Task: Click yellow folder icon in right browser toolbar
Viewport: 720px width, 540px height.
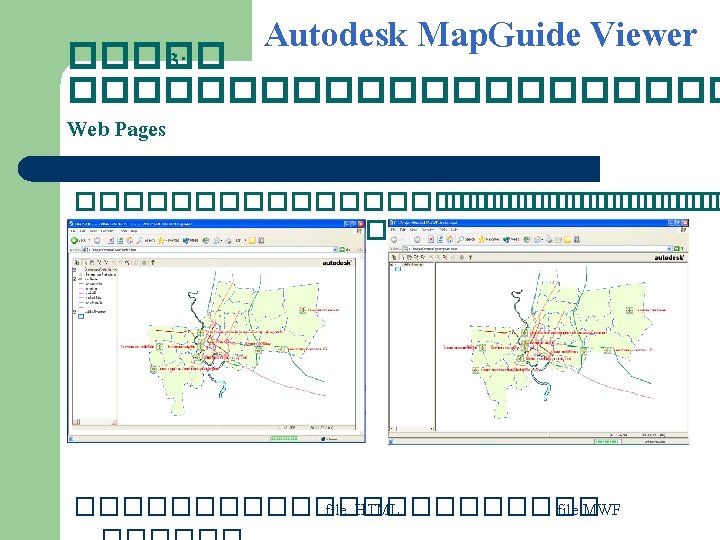Action: pyautogui.click(x=568, y=239)
